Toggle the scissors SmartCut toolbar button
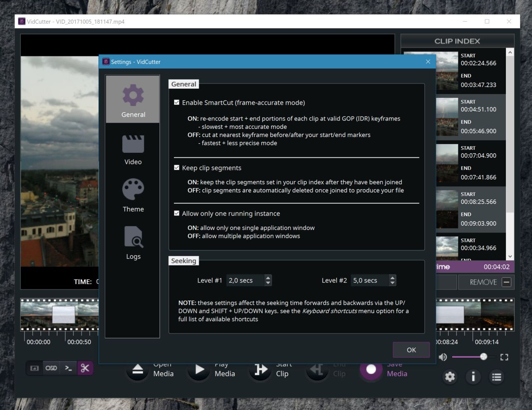Image resolution: width=532 pixels, height=410 pixels. 85,368
